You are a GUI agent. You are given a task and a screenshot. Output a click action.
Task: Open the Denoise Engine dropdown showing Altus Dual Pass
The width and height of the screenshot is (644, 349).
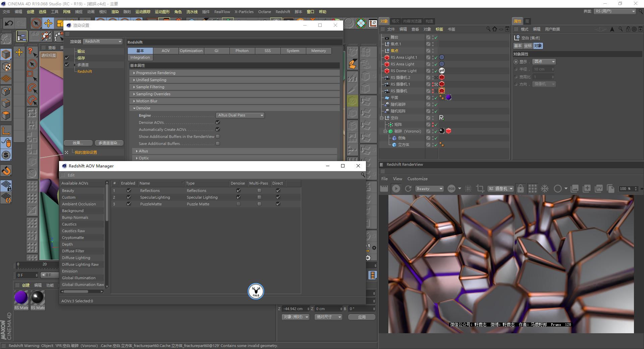tap(240, 115)
